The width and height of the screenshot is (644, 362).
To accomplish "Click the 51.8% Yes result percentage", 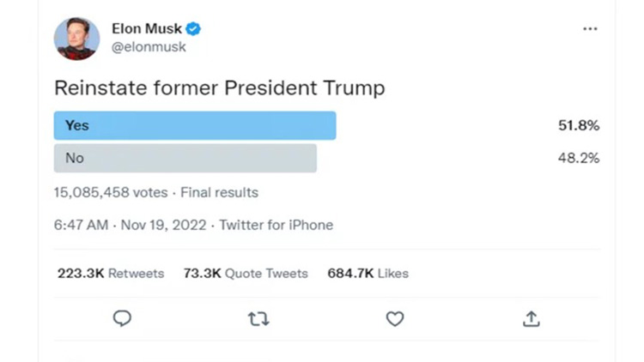I will tap(579, 125).
